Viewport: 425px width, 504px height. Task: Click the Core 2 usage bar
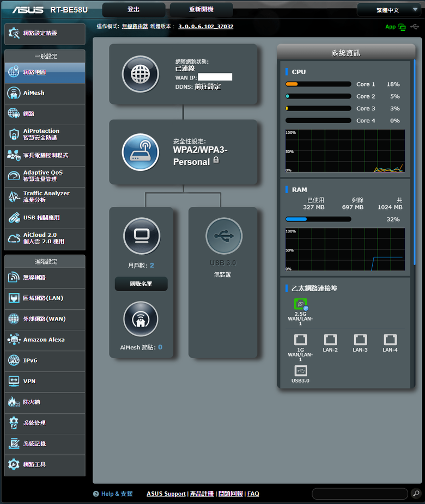tap(318, 96)
